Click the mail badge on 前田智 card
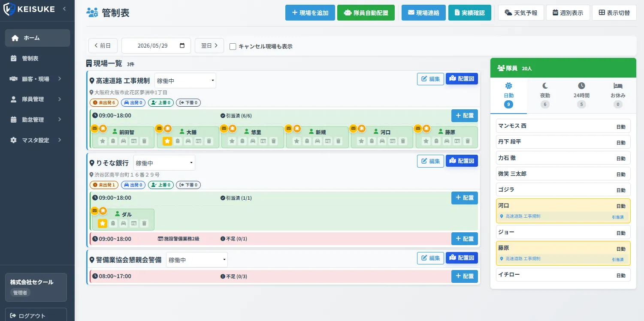 (x=94, y=128)
